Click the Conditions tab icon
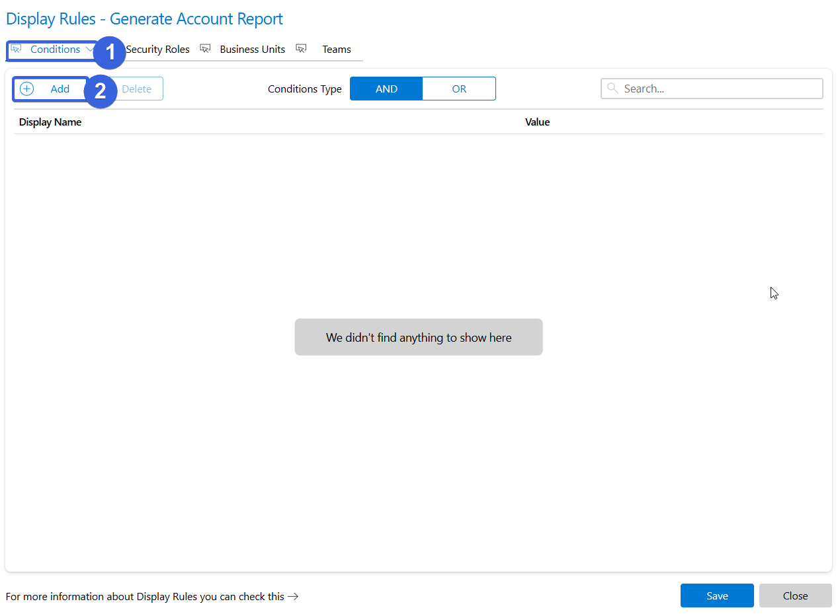 click(16, 49)
